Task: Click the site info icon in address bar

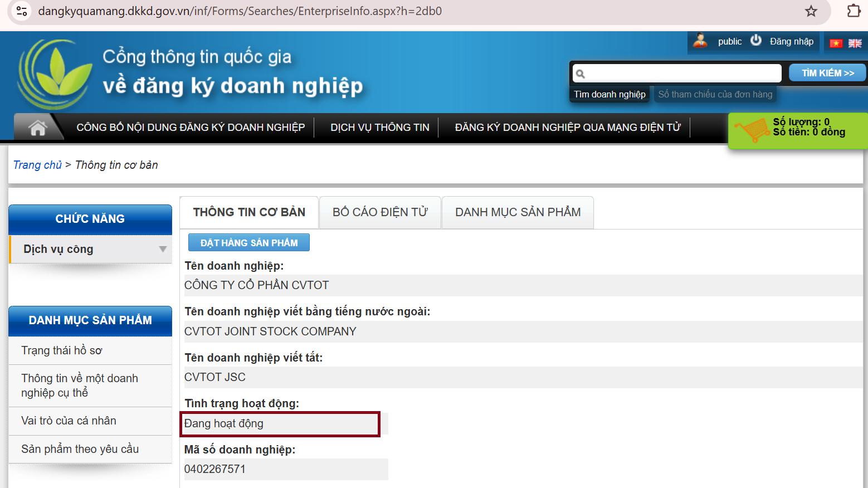Action: click(21, 11)
